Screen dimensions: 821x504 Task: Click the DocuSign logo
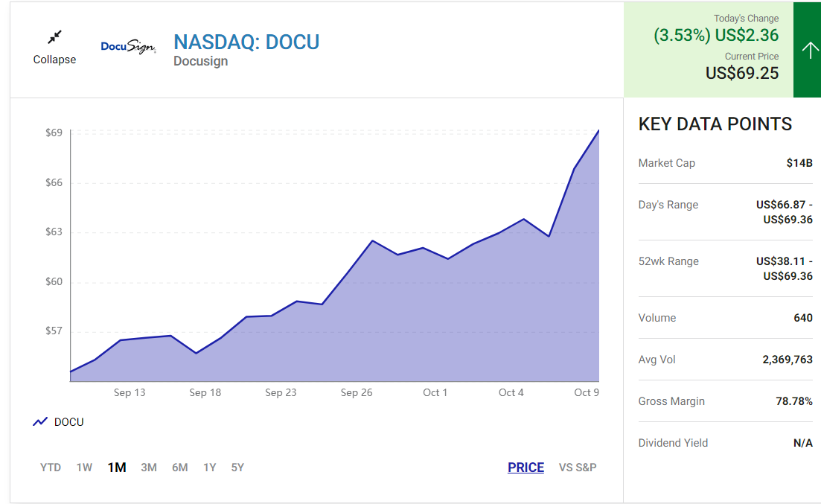(128, 47)
